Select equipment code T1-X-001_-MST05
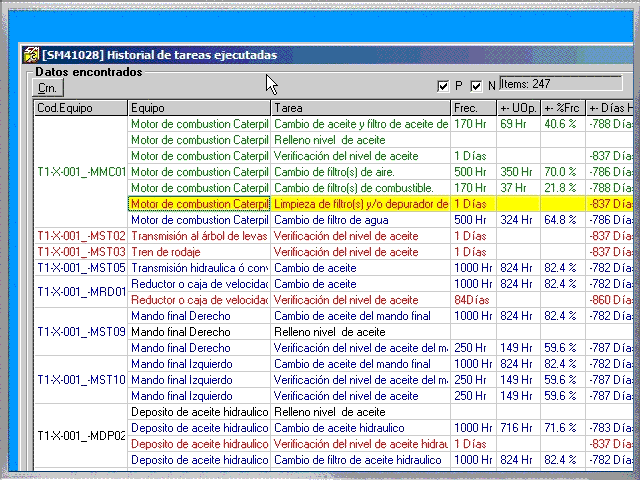The image size is (640, 480). 81,268
